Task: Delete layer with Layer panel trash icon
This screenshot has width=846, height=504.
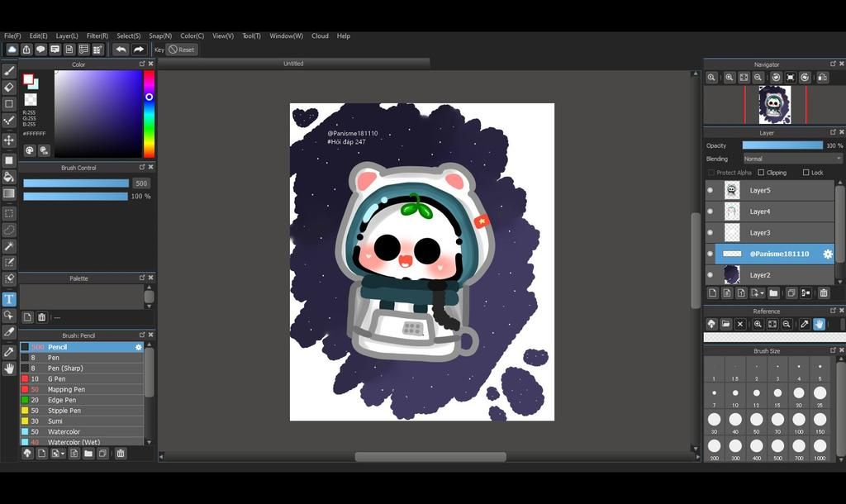Action: click(x=824, y=293)
